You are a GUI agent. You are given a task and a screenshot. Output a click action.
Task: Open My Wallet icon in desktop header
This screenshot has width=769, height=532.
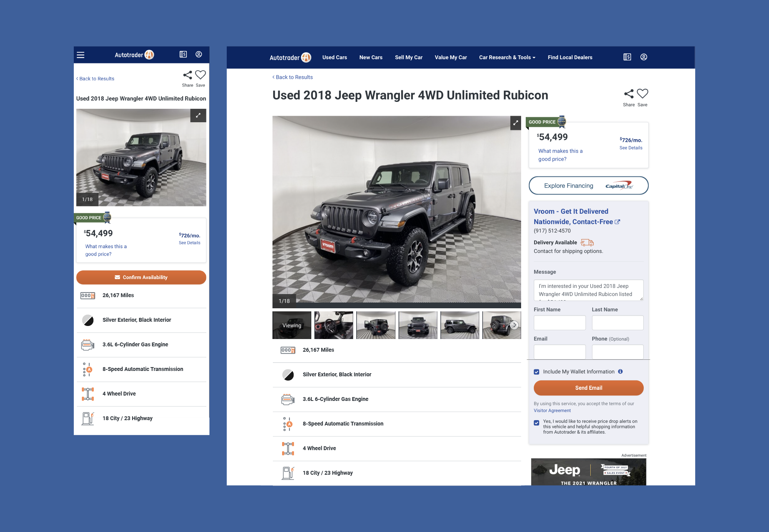(627, 57)
